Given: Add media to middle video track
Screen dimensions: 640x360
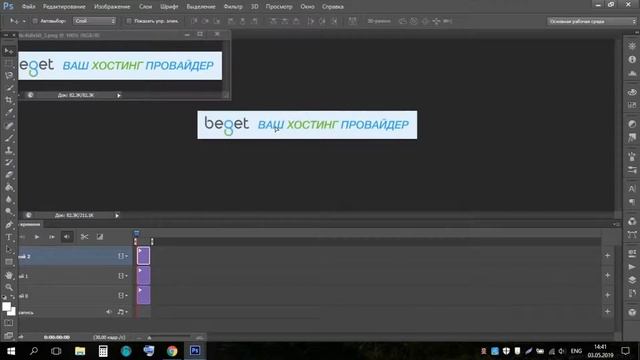Looking at the screenshot, I should (x=607, y=276).
